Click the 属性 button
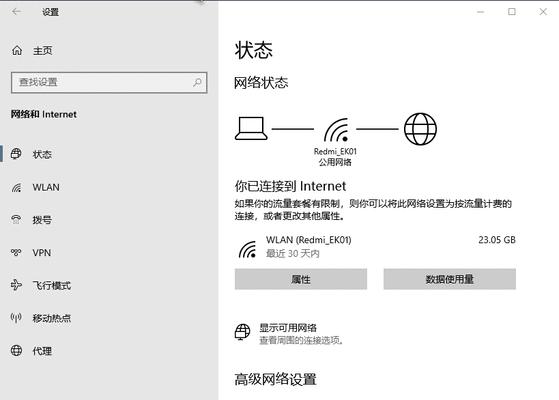559x400 pixels. [301, 279]
